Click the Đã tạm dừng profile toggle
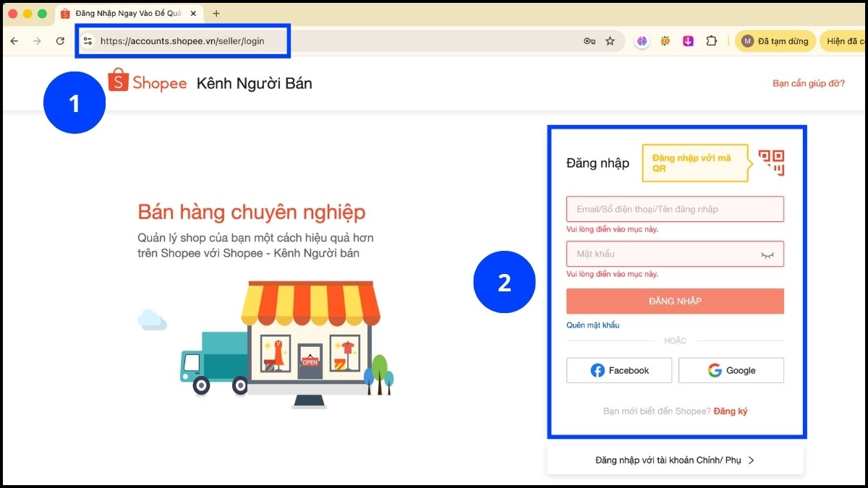 775,40
